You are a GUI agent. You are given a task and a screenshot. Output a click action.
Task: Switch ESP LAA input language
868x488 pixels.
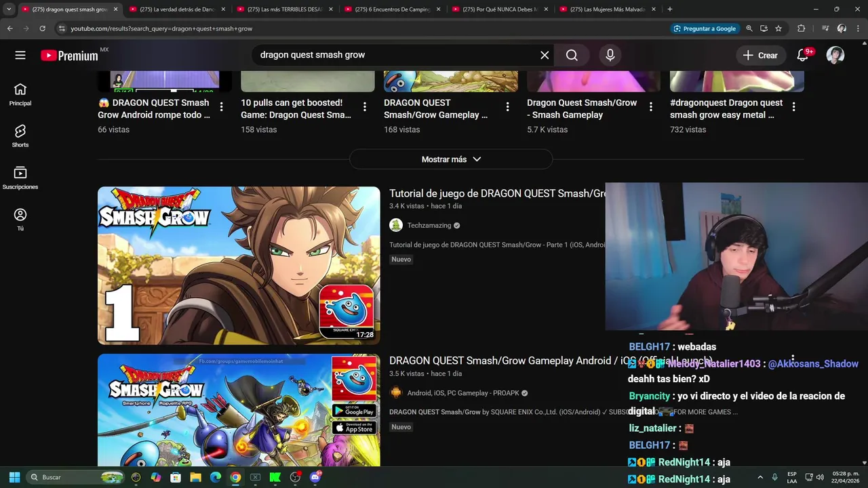792,477
